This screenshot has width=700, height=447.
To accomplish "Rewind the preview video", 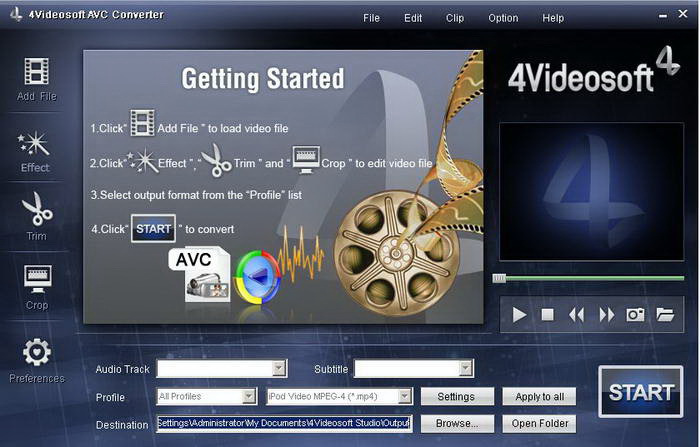I will [x=576, y=315].
